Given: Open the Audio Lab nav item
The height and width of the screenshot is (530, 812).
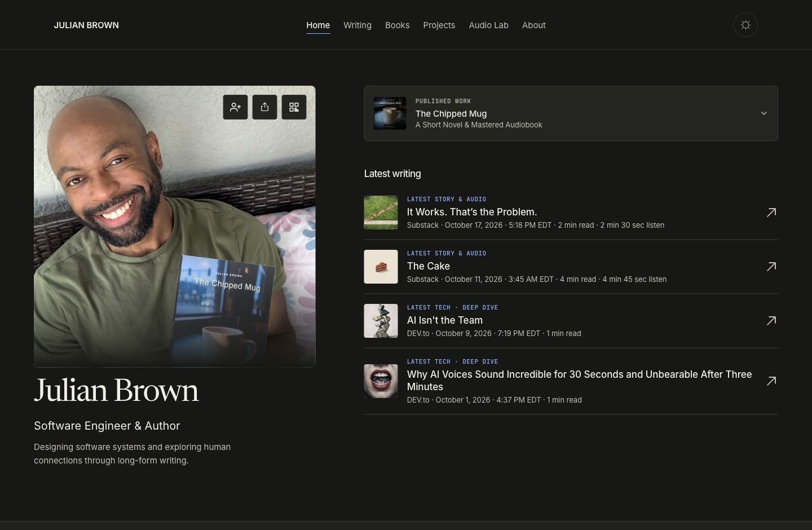Looking at the screenshot, I should (489, 25).
